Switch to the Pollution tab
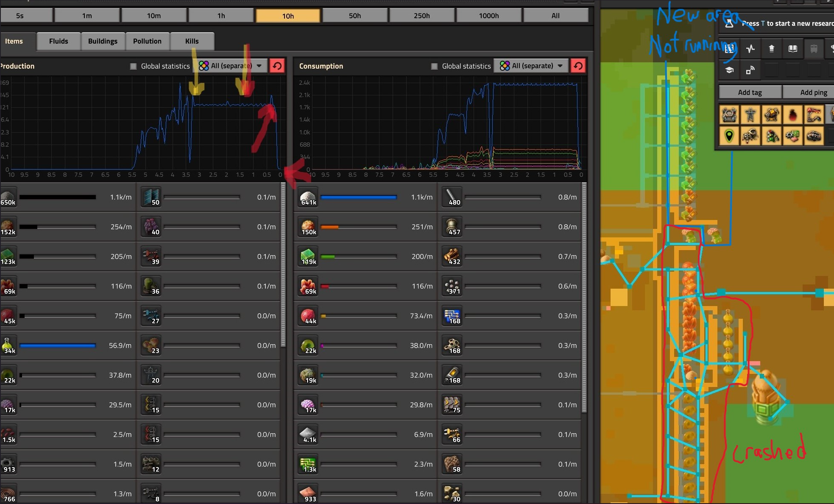Viewport: 834px width, 504px height. [147, 41]
